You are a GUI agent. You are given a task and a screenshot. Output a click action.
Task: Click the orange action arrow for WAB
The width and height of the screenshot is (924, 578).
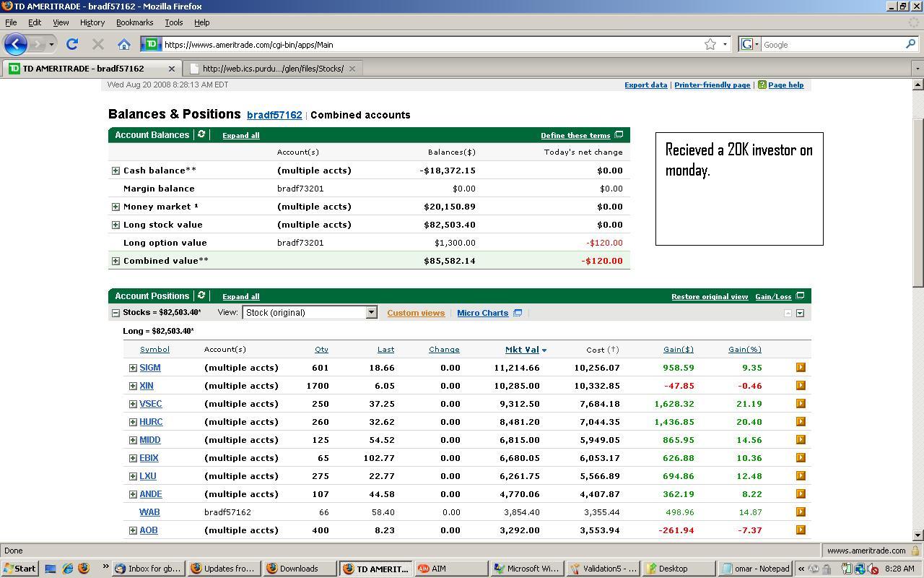point(800,512)
